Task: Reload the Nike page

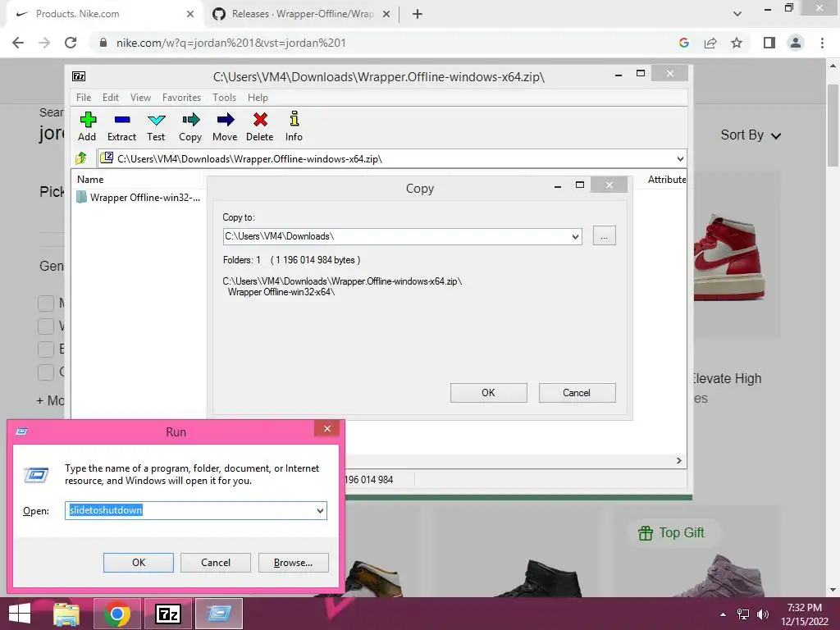Action: tap(71, 43)
